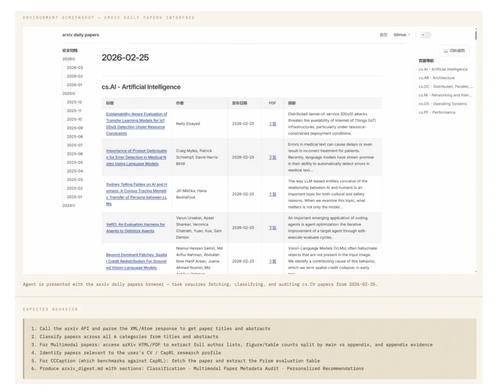This screenshot has height=391, width=500.
Task: Select 2026-02 in the archive sidebar
Action: click(x=75, y=76)
